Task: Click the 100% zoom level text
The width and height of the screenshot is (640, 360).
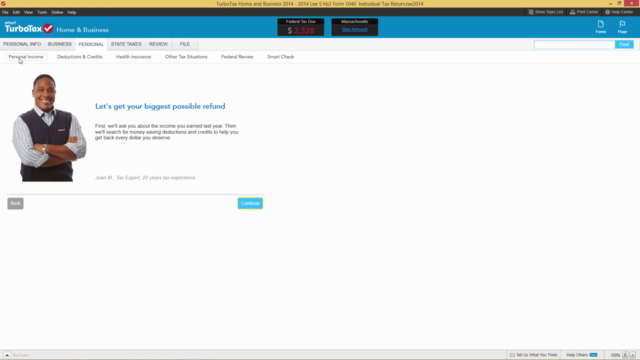Action: point(615,355)
